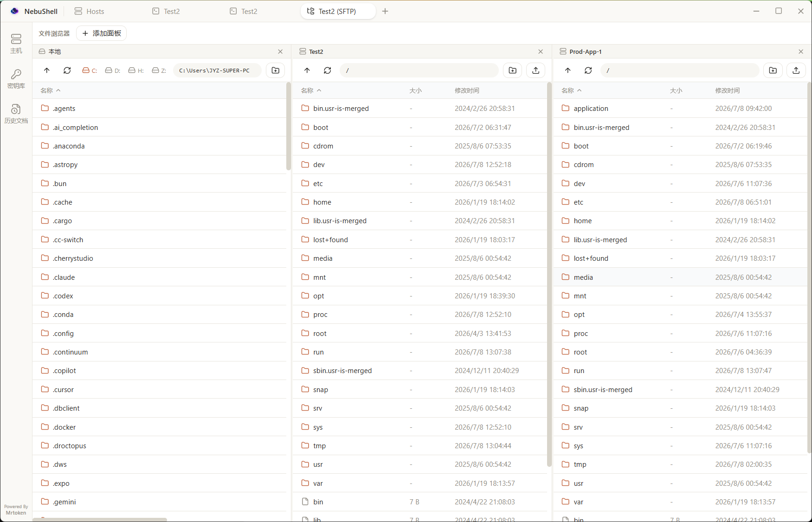This screenshot has height=522, width=812.
Task: Click the NebuShell logo icon
Action: point(15,11)
